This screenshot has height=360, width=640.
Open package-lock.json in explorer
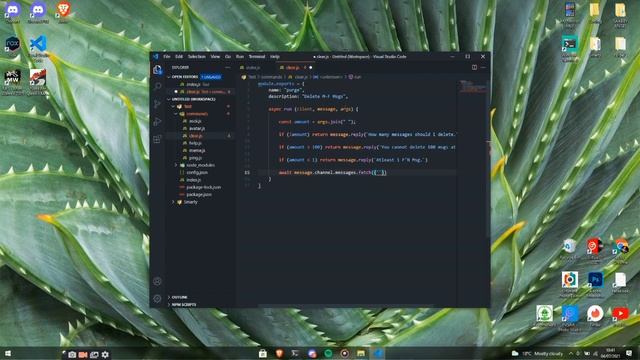(x=203, y=187)
